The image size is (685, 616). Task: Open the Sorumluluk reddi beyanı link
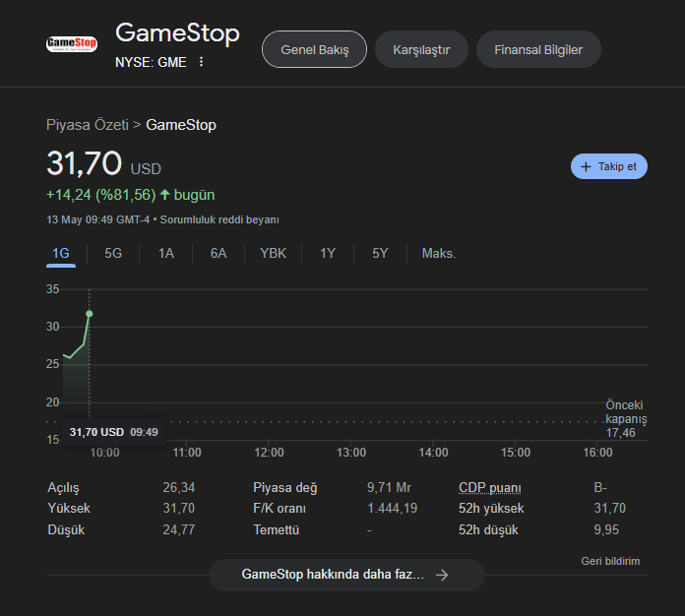pyautogui.click(x=219, y=219)
